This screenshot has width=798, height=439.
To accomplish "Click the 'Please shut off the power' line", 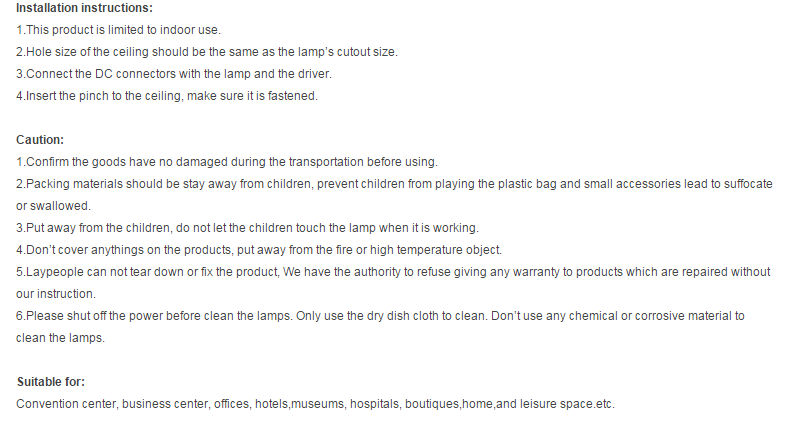I will [x=380, y=315].
